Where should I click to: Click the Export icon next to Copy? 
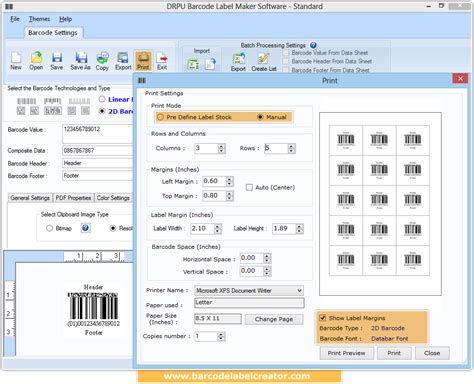pos(123,58)
